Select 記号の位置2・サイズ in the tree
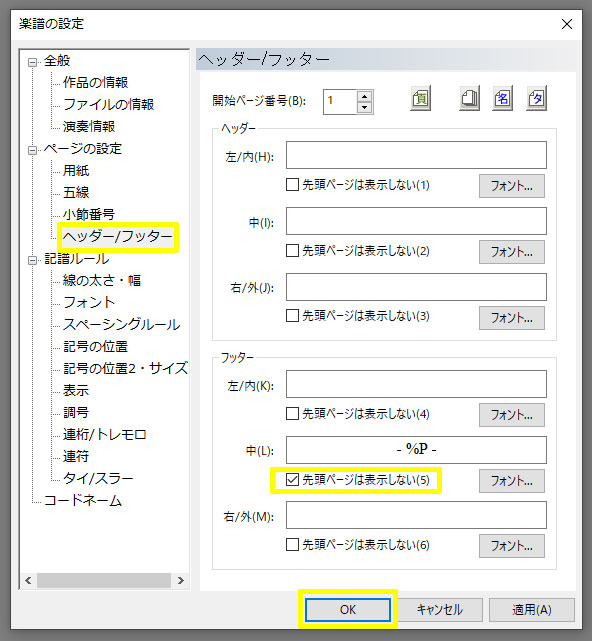 coord(125,369)
